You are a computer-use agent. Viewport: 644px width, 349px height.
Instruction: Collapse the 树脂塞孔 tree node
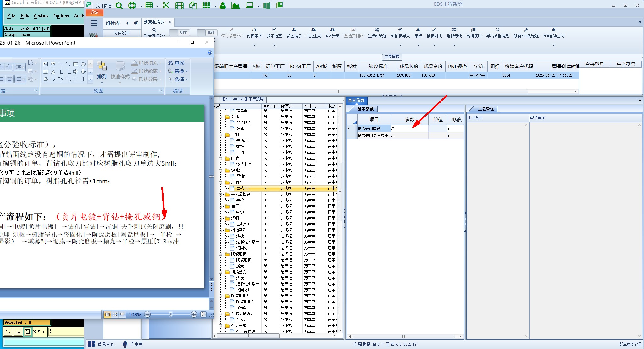click(x=221, y=230)
